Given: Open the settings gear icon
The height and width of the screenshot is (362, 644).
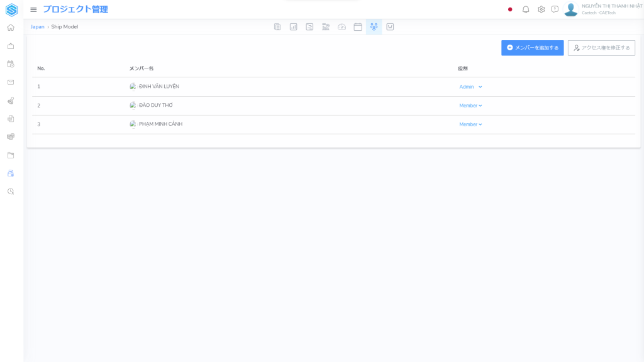Looking at the screenshot, I should (541, 9).
